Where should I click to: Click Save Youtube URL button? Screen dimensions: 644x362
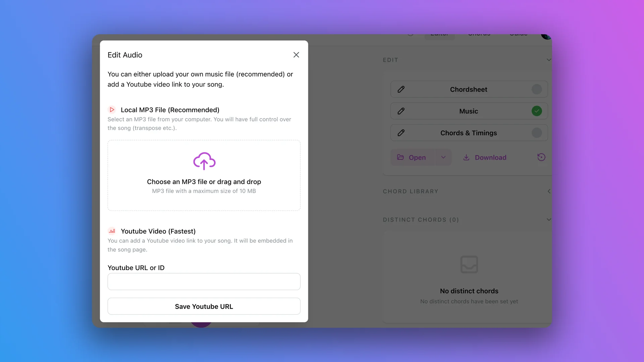coord(204,306)
